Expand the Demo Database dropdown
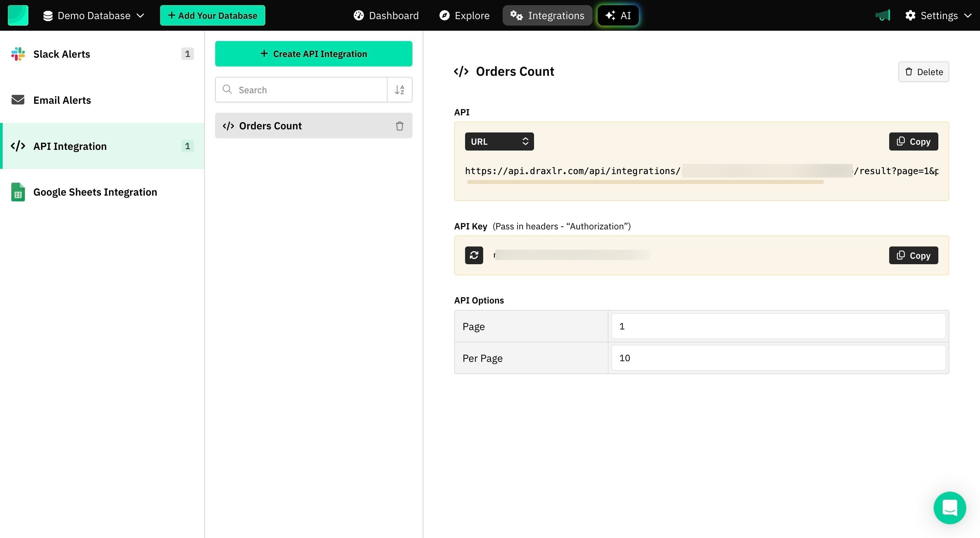 94,16
